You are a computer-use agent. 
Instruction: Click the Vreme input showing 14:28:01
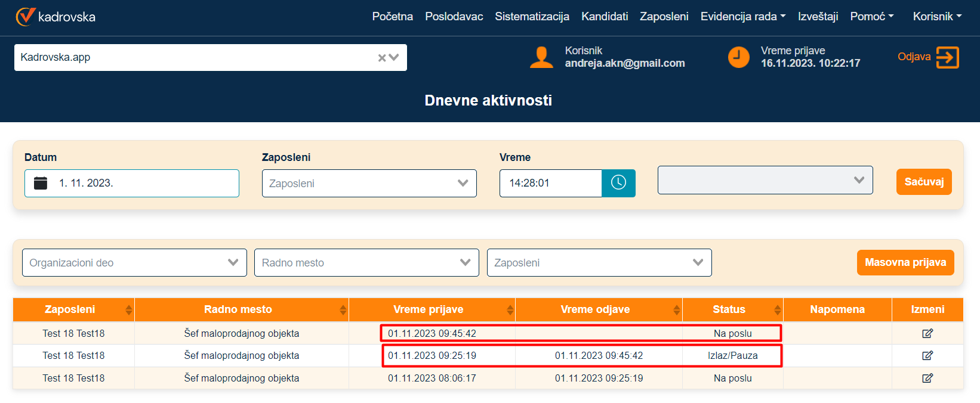[550, 183]
